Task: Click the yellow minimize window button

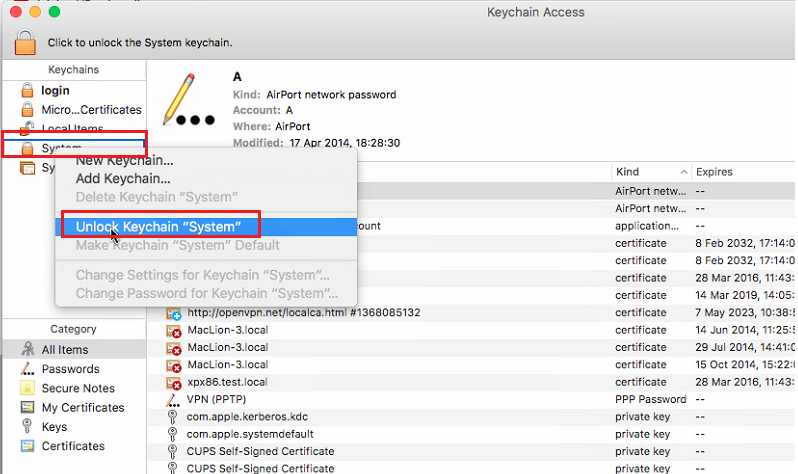Action: point(35,12)
